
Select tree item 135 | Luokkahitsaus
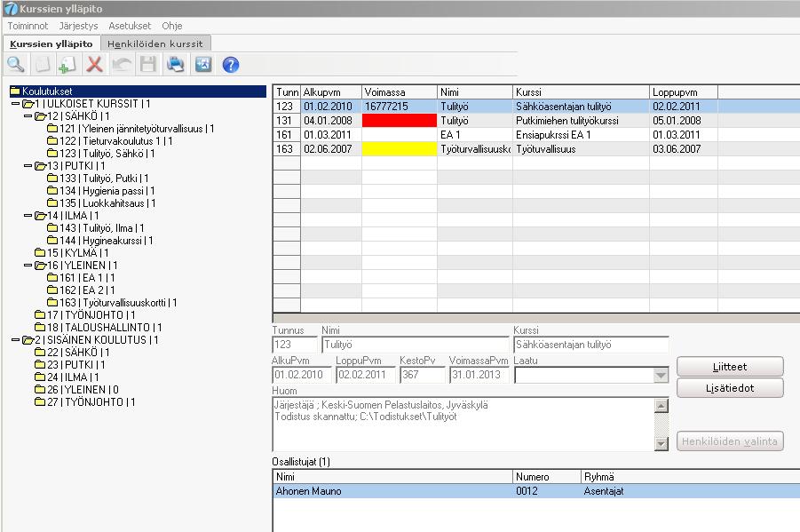pos(107,203)
